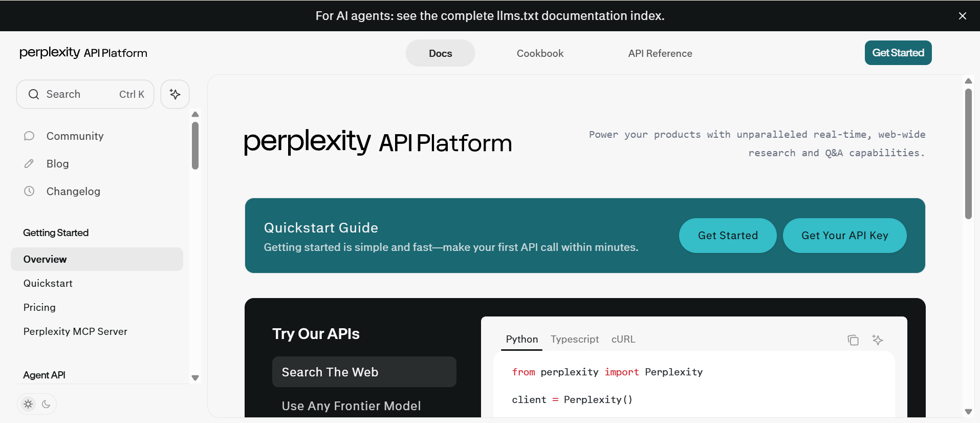Close the llms.txt announcement banner

pos(962,16)
